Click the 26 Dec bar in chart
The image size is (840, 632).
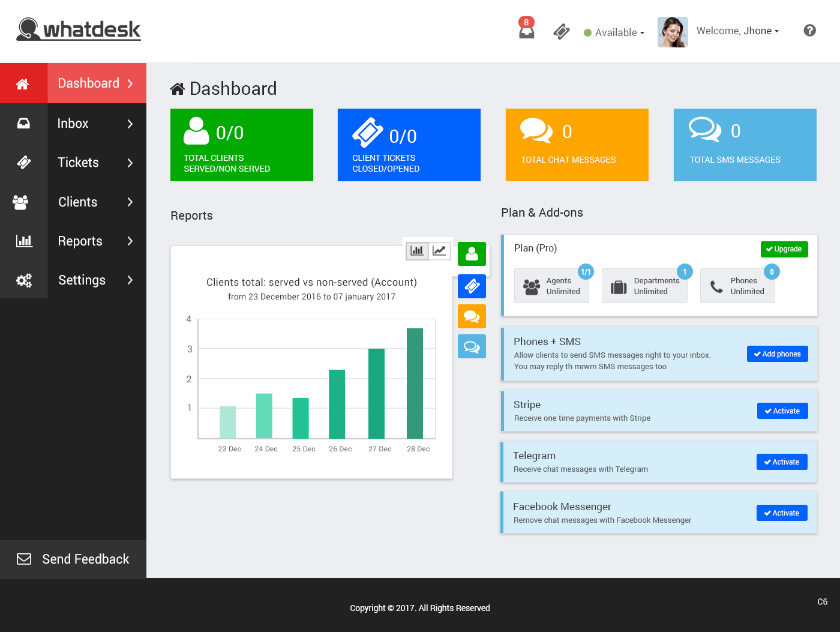point(337,405)
